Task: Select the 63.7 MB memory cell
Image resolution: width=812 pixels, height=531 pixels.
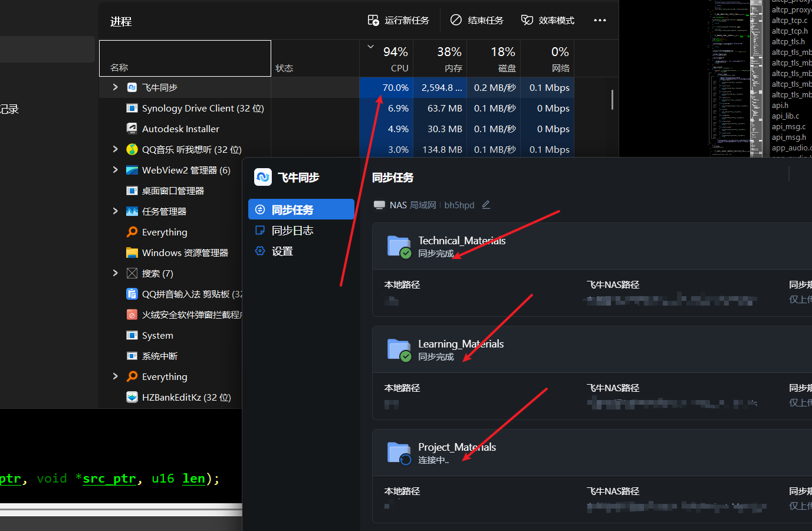Action: point(440,108)
